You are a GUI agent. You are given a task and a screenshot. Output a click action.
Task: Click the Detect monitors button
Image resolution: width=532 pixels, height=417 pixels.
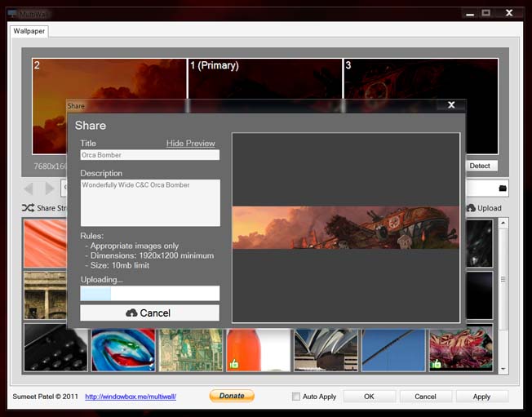coord(480,166)
